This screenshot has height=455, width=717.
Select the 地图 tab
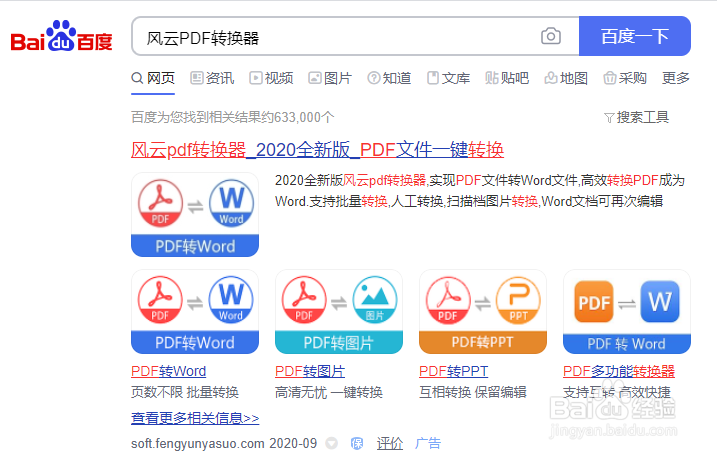[x=566, y=78]
